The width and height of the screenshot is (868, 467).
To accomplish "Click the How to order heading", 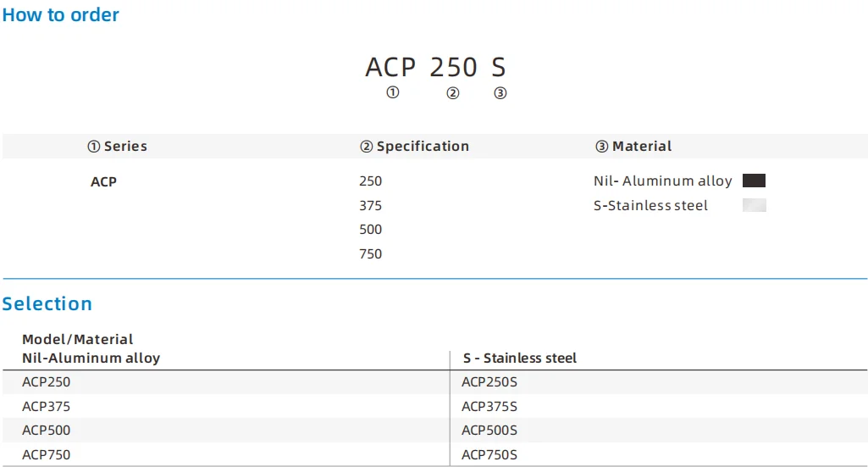I will (x=61, y=15).
